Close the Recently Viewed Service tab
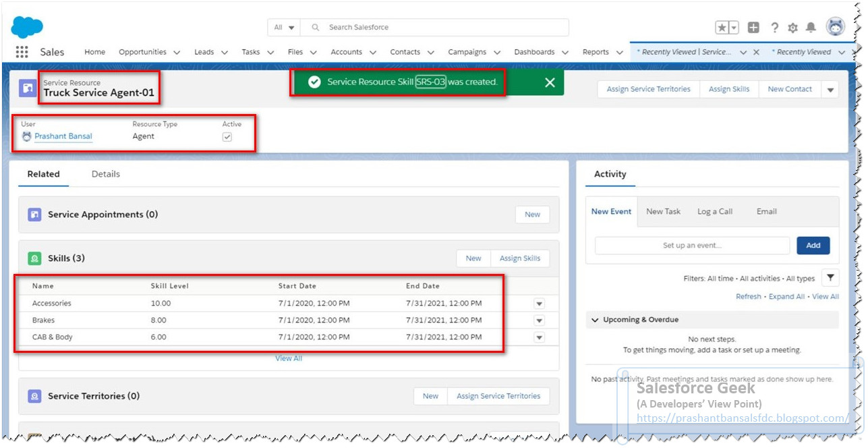The height and width of the screenshot is (448, 868). (756, 52)
